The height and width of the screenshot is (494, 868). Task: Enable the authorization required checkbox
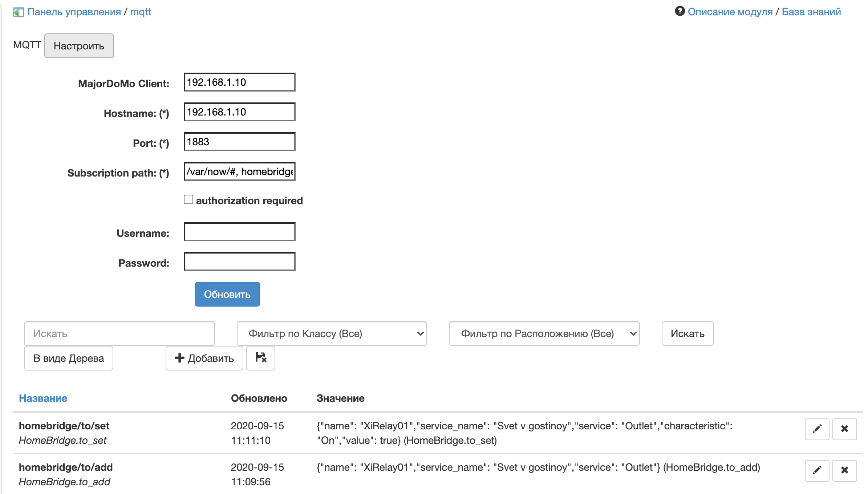click(188, 200)
